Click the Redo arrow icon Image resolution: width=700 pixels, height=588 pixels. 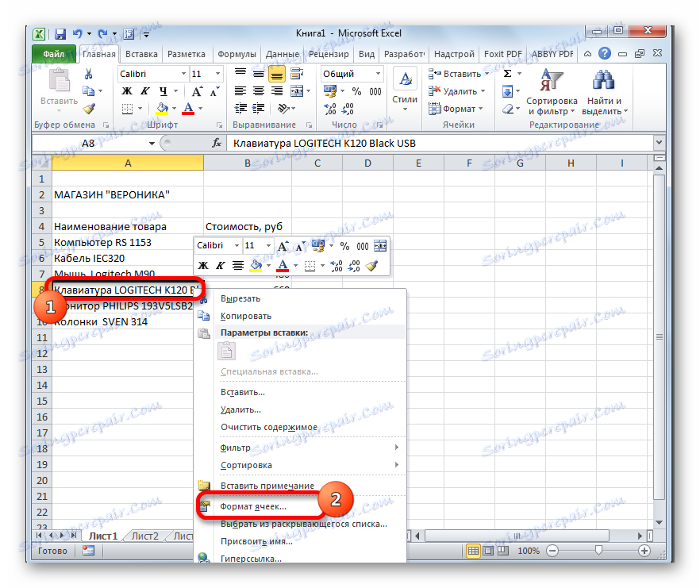click(x=102, y=33)
